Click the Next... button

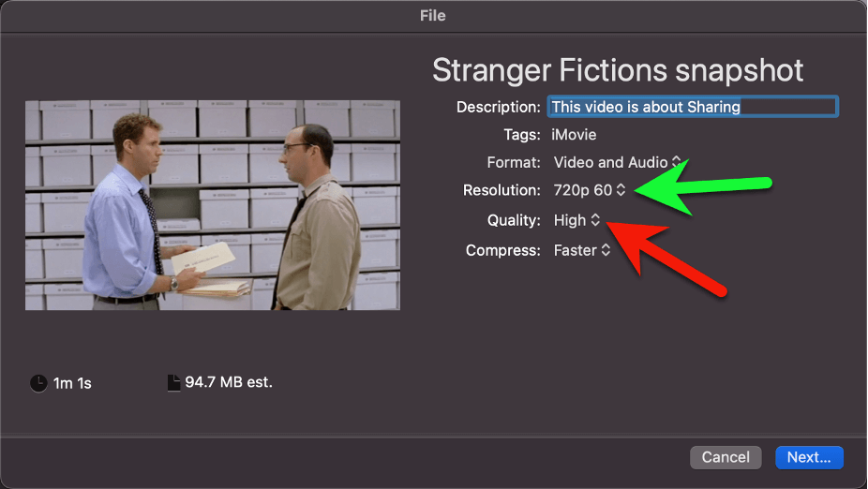pos(809,457)
